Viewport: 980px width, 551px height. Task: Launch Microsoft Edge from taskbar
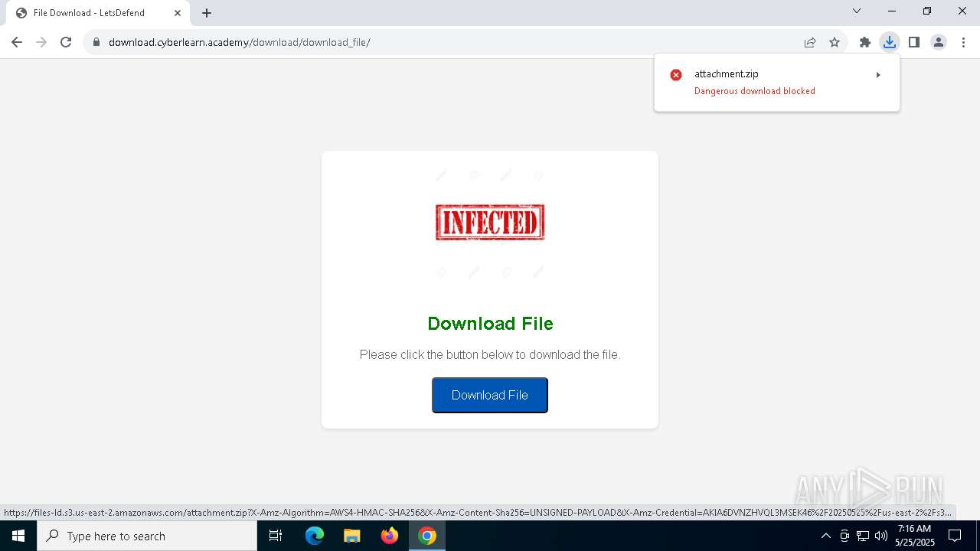[x=315, y=536]
